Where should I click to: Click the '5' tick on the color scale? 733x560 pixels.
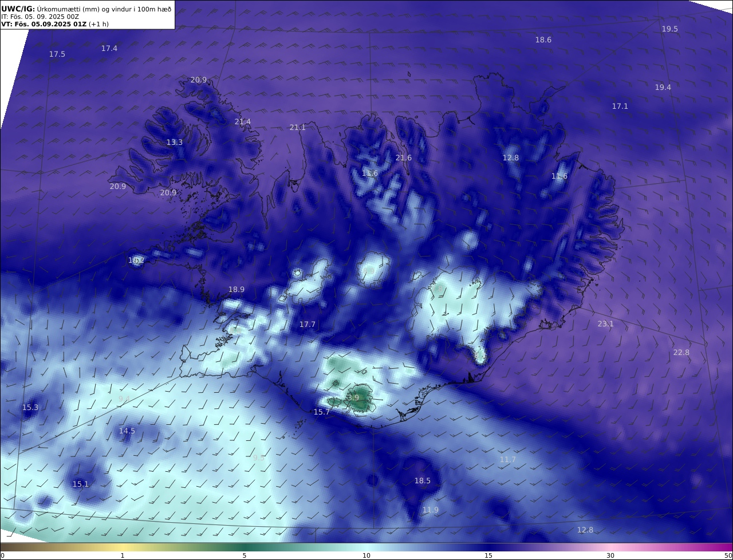tap(245, 555)
